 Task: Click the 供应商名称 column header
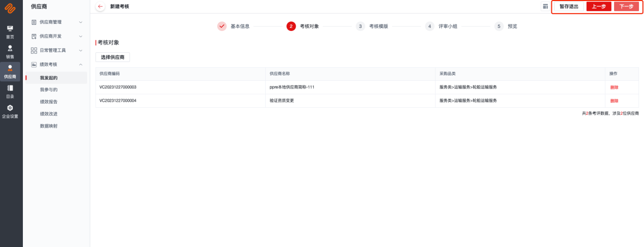pyautogui.click(x=279, y=74)
